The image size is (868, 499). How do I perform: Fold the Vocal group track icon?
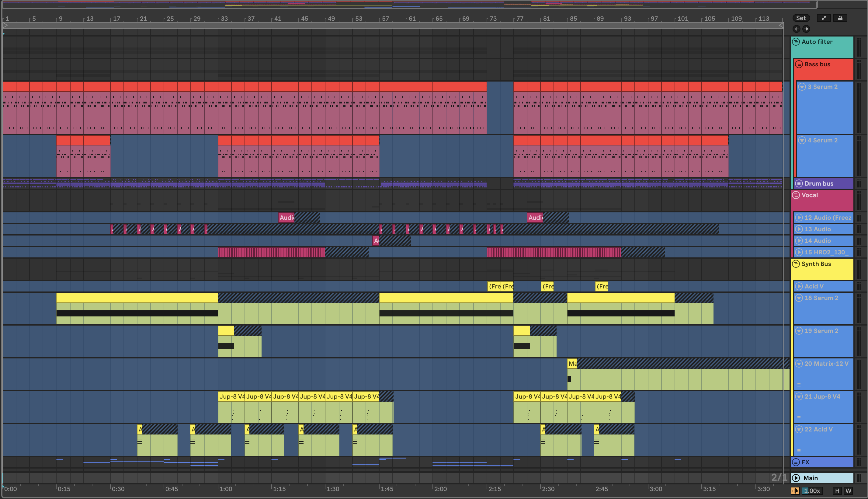click(x=796, y=195)
